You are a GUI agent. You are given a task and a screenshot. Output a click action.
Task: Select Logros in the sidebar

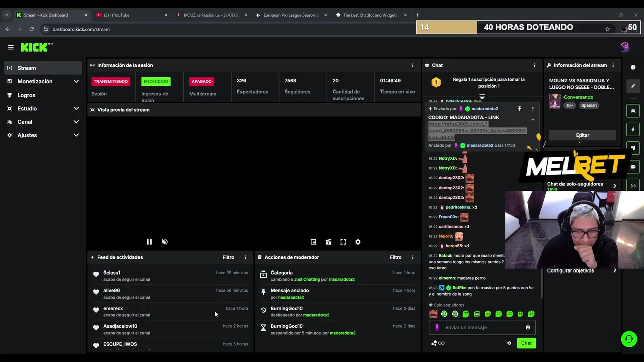43,95
